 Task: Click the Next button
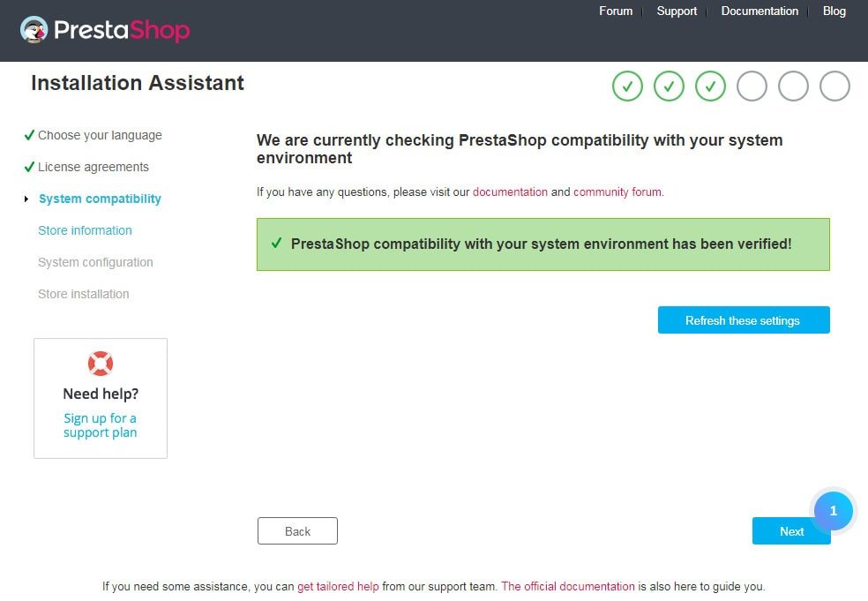pyautogui.click(x=790, y=531)
